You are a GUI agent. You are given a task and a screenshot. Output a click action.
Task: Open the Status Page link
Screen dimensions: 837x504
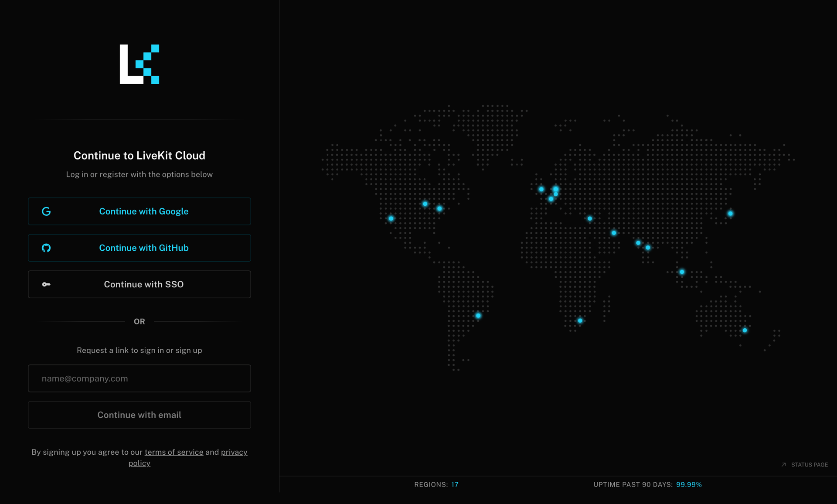click(x=809, y=465)
